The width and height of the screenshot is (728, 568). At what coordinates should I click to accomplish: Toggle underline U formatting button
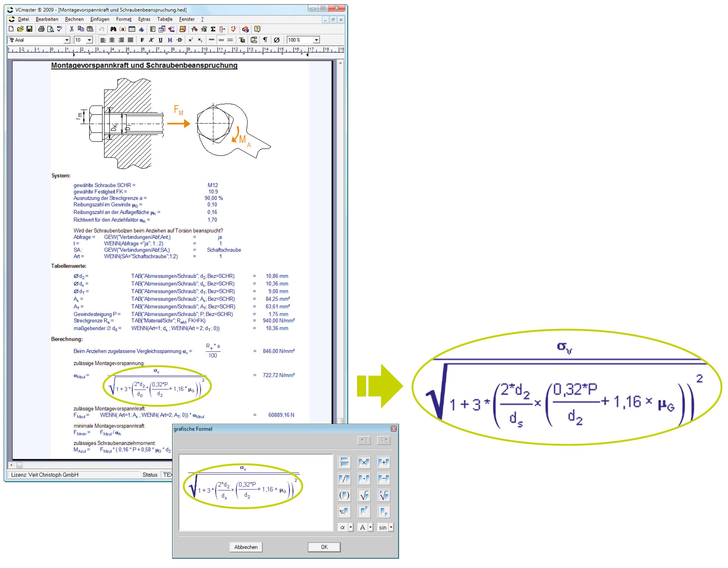click(160, 40)
